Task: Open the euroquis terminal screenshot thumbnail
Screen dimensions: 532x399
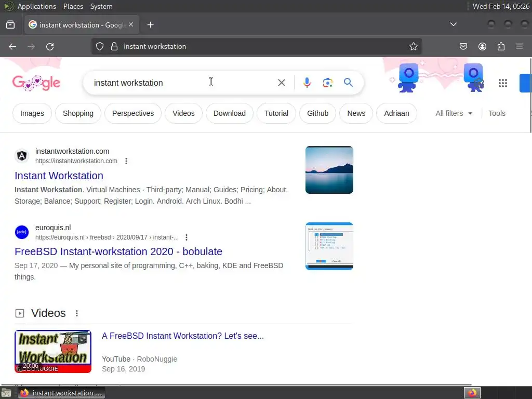Action: (329, 246)
